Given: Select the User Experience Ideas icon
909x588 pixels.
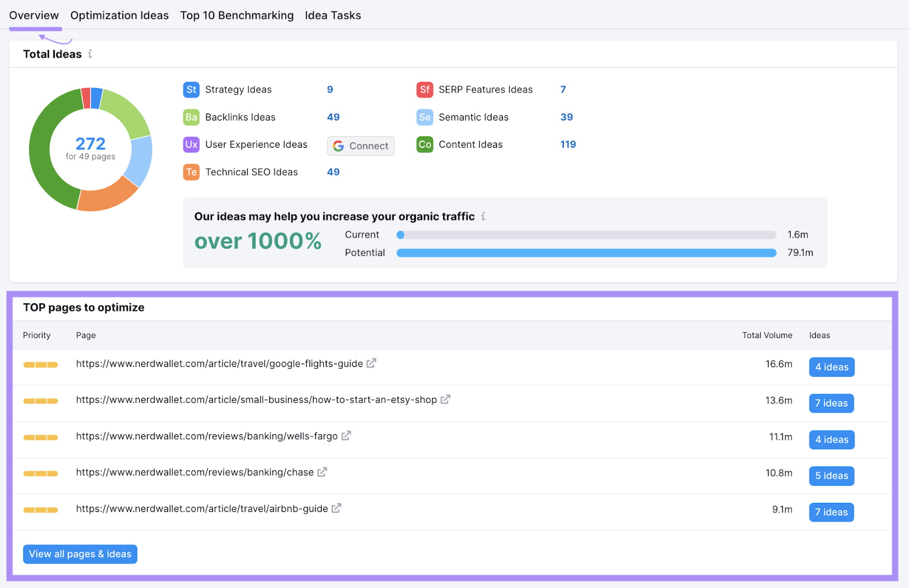Looking at the screenshot, I should pos(191,144).
